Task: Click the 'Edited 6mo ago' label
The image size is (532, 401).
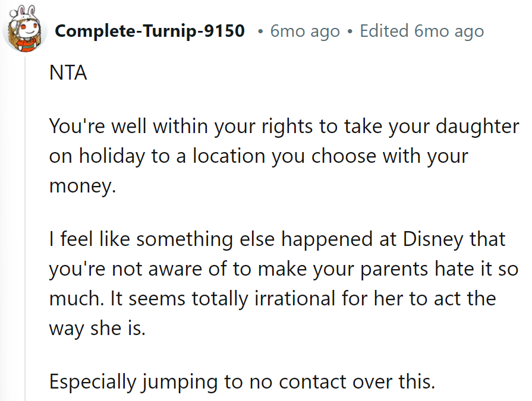Action: pos(421,31)
